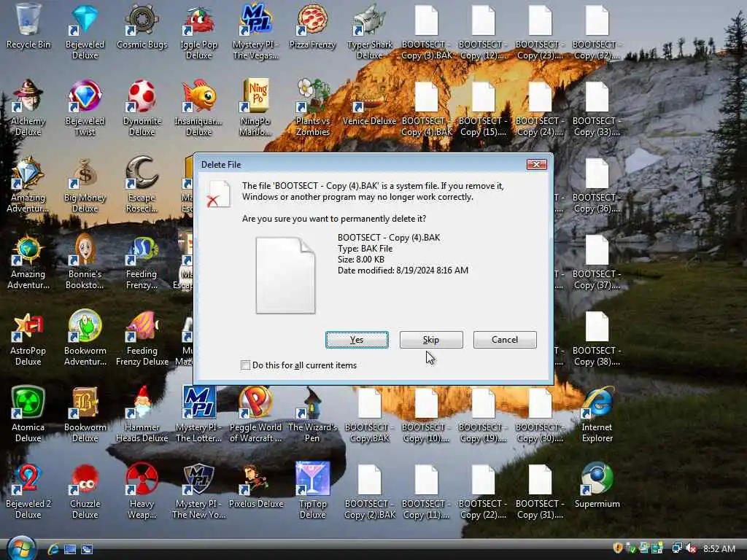Select BOOTSECT - Copy (36) file
Screen dimensions: 747x560
point(597,184)
